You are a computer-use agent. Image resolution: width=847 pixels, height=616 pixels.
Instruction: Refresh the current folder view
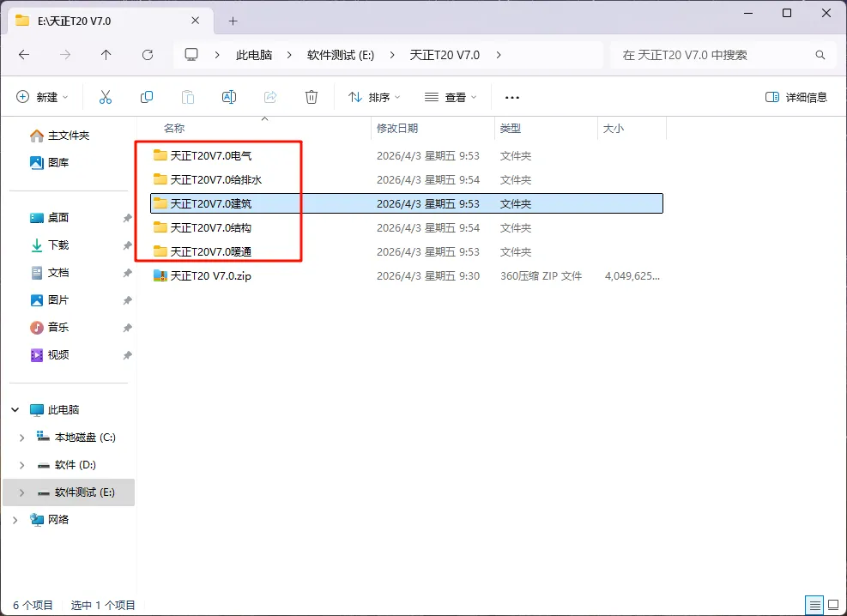[x=148, y=55]
